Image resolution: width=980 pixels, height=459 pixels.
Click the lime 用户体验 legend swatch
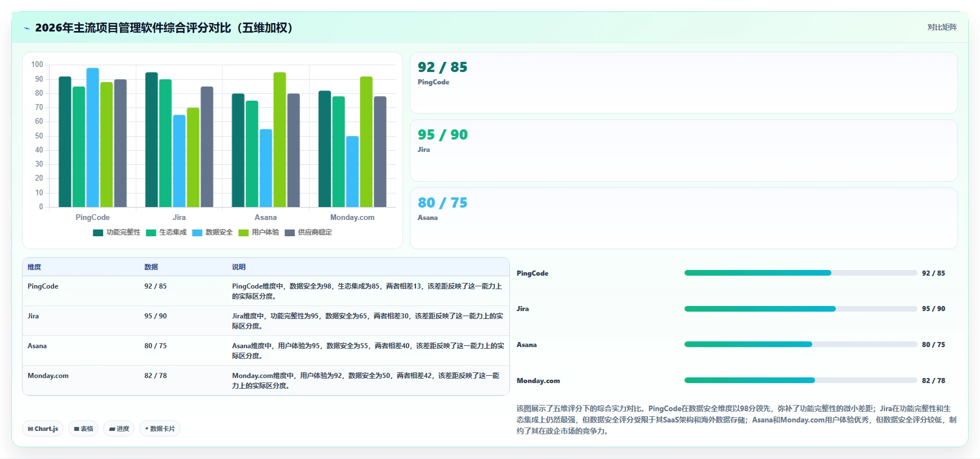pos(243,233)
